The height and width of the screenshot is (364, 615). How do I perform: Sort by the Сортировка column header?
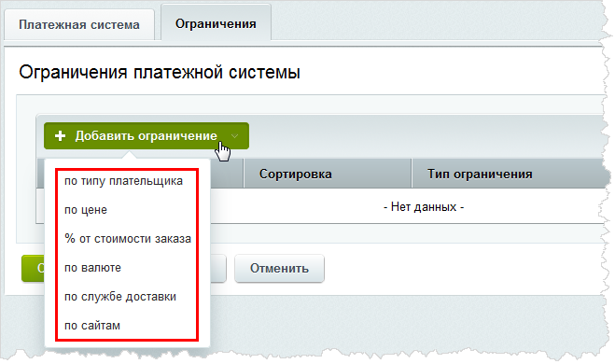(x=328, y=174)
